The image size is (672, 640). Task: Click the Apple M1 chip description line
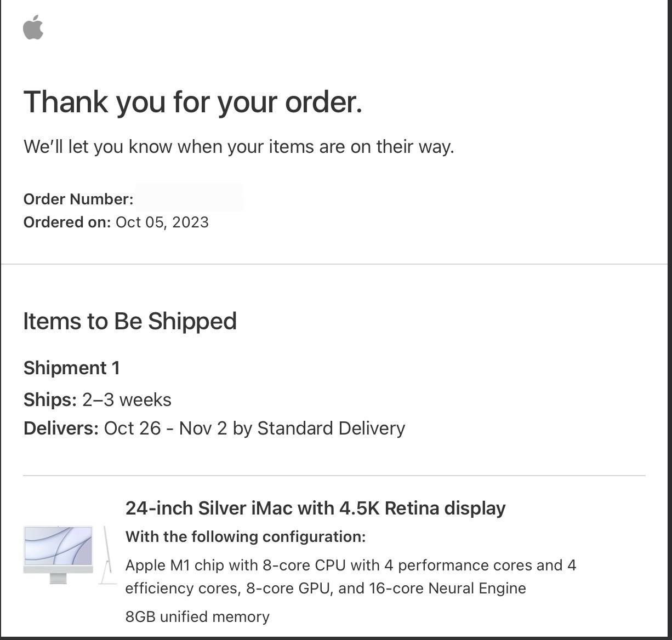(x=351, y=565)
